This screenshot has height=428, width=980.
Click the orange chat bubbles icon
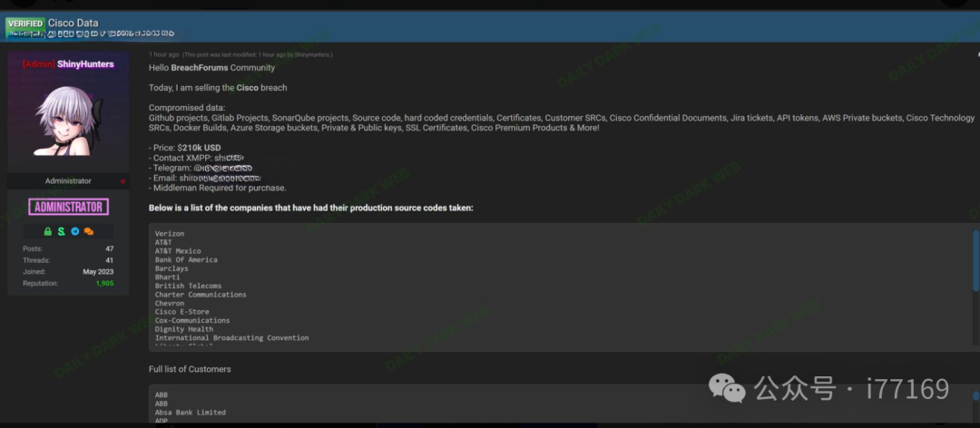(88, 231)
